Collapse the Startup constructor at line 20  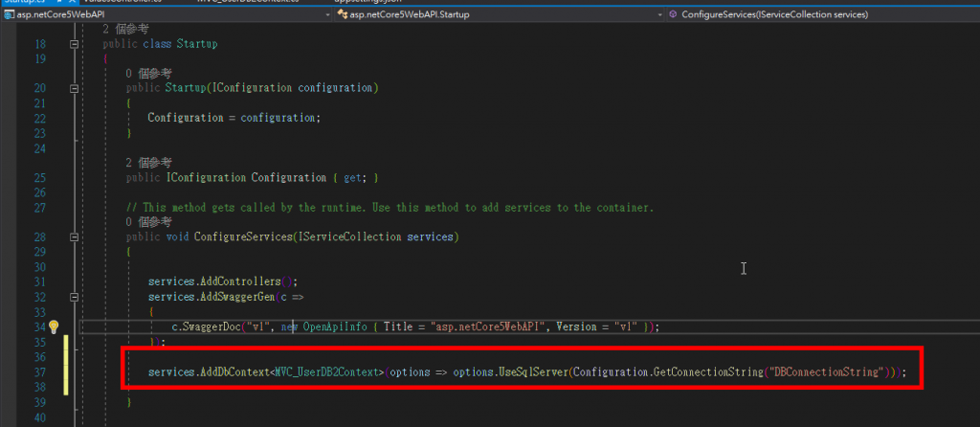[x=74, y=89]
